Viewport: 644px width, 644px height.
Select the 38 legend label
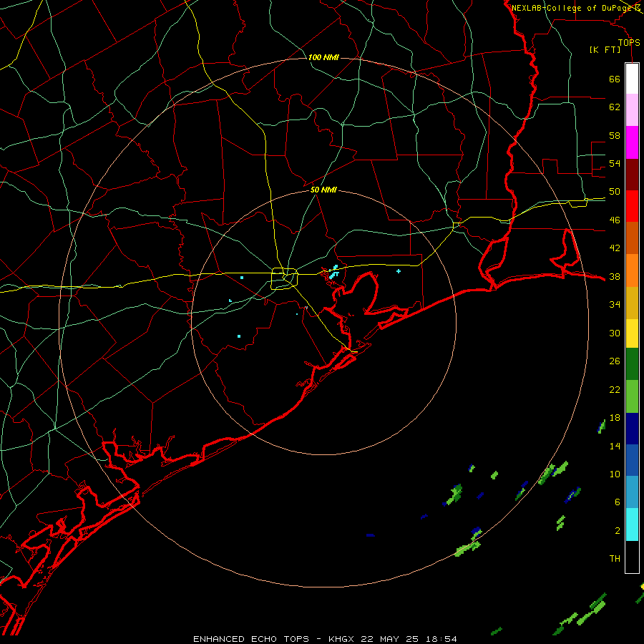[x=615, y=277]
